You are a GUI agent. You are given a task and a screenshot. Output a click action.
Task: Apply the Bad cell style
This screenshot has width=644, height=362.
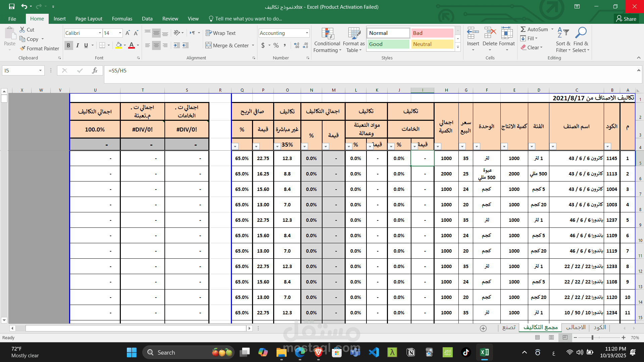[x=432, y=33]
